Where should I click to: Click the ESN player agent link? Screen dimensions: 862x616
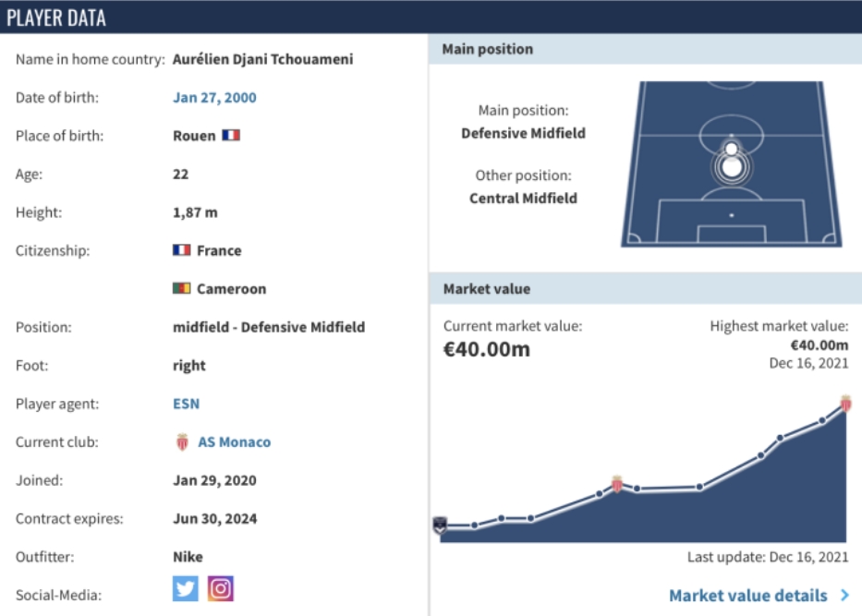pyautogui.click(x=186, y=404)
